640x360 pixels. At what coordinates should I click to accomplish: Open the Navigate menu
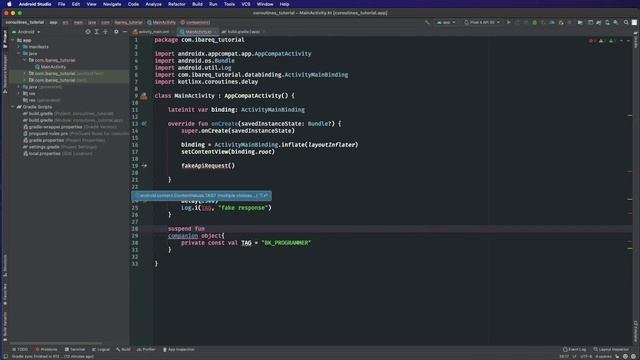pos(112,4)
